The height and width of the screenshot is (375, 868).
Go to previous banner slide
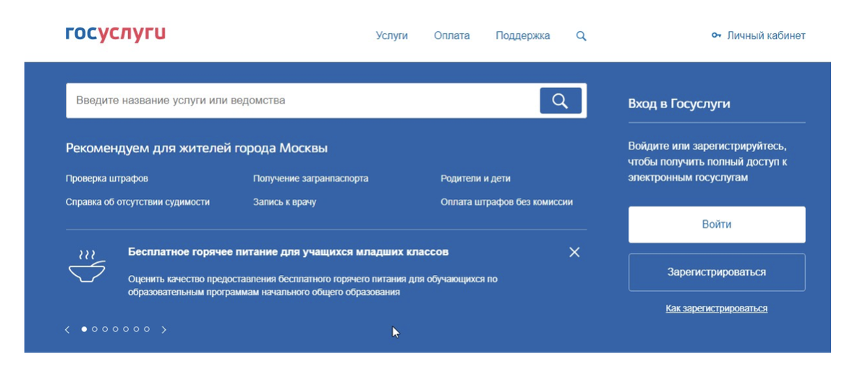pos(67,329)
